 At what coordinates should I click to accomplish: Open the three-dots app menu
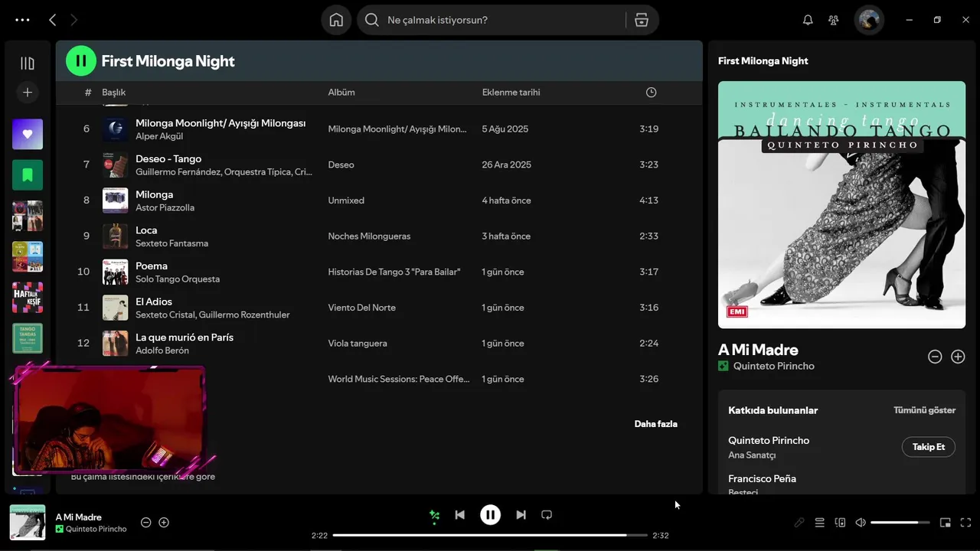click(23, 20)
